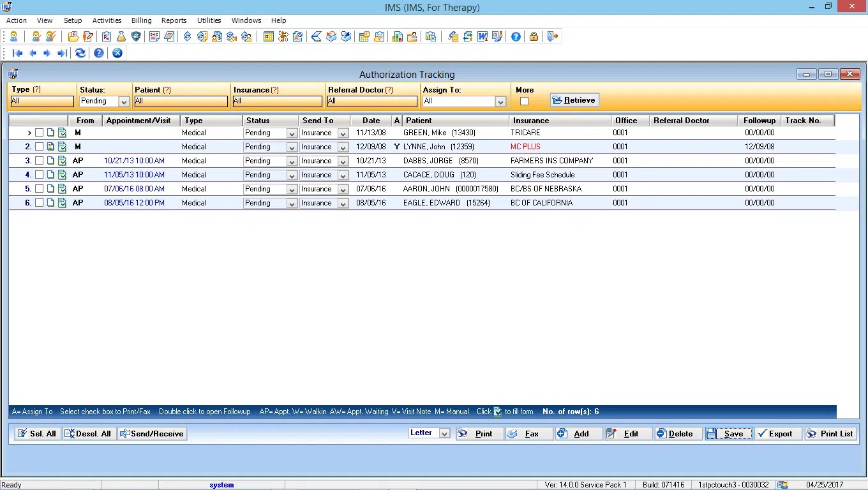Image resolution: width=868 pixels, height=490 pixels.
Task: Open the Billing menu
Action: tap(141, 20)
